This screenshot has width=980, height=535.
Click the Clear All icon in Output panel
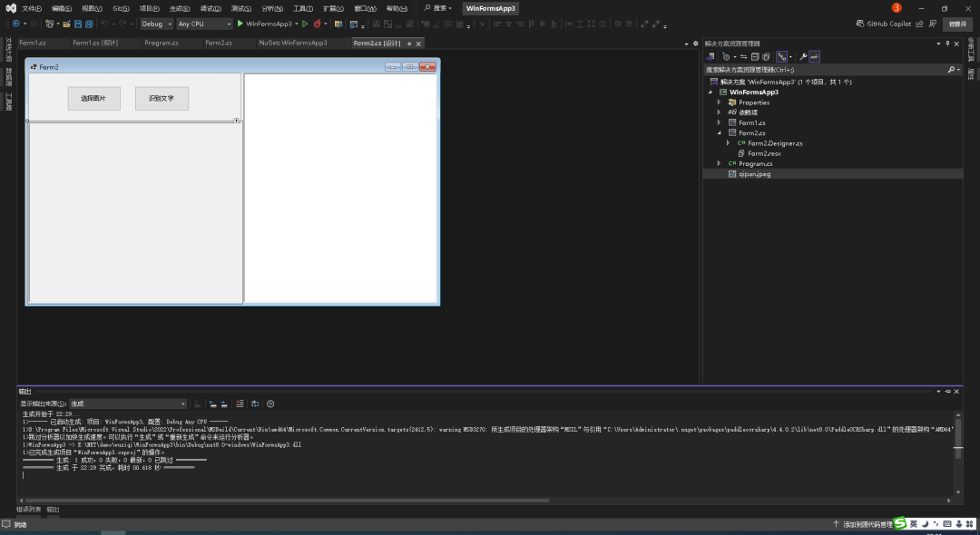point(240,404)
